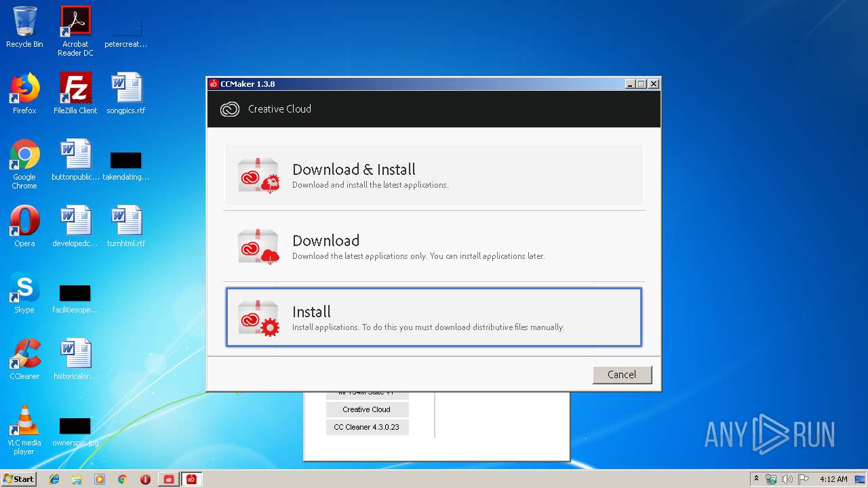Select the takendating desktop file
The image size is (868, 488).
[x=126, y=165]
